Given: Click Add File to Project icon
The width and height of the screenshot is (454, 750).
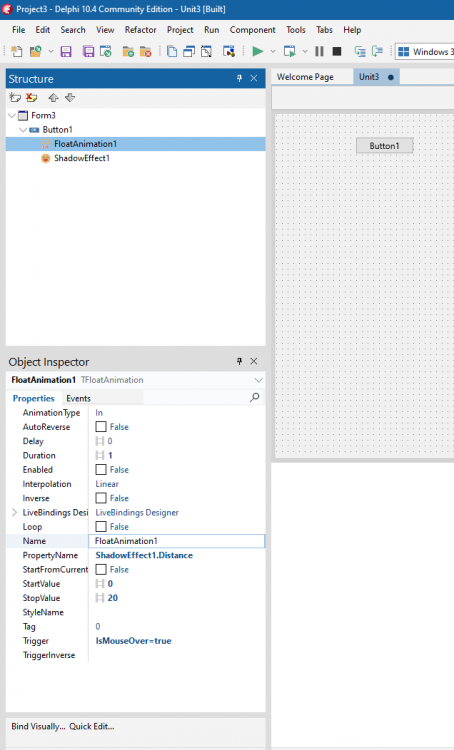Looking at the screenshot, I should [128, 51].
